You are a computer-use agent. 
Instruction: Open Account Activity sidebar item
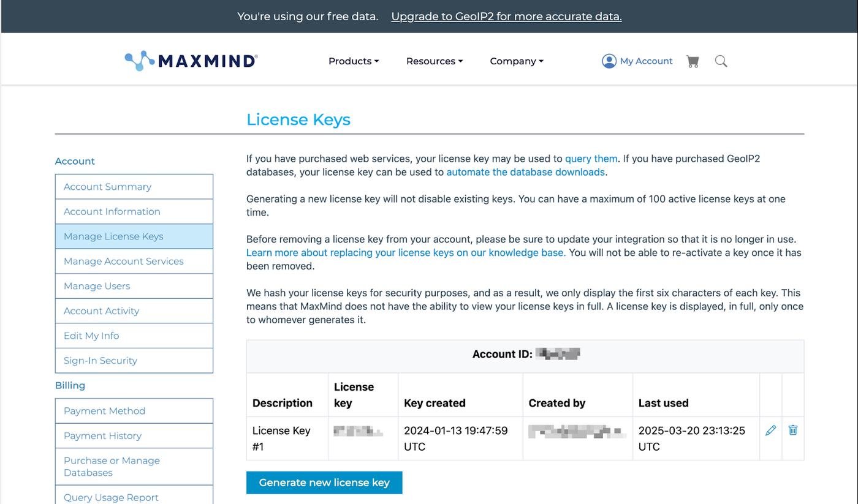point(134,311)
